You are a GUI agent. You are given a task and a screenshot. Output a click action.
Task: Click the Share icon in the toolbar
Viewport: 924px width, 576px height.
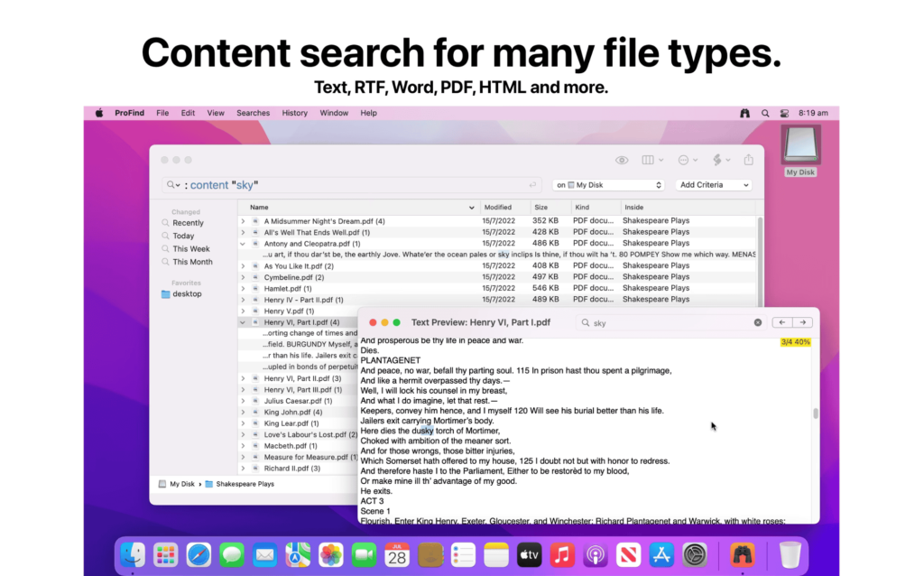[x=749, y=160]
